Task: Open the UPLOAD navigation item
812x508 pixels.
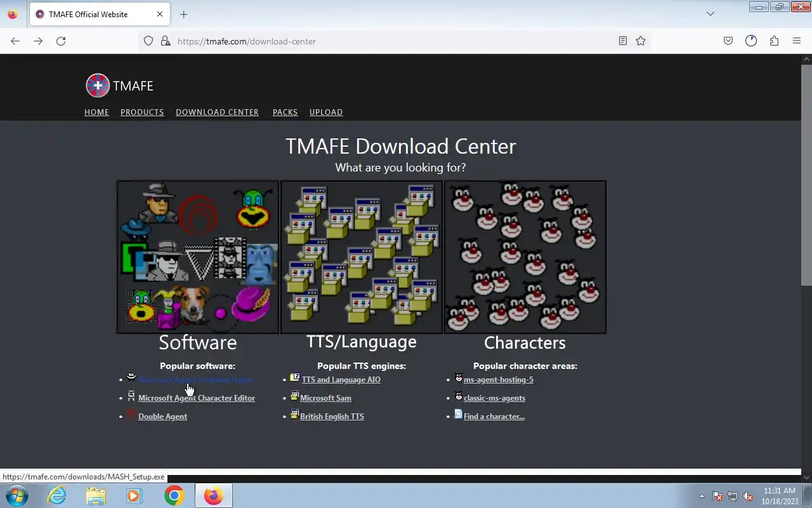Action: coord(326,112)
